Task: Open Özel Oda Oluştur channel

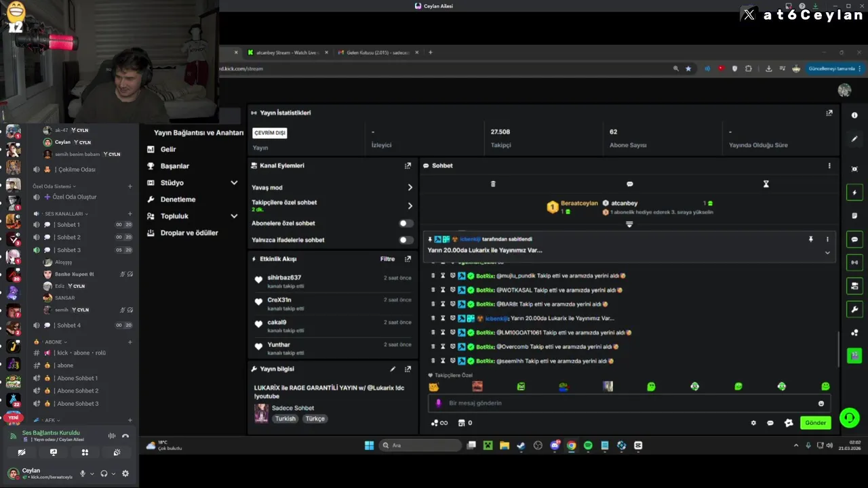Action: 75,197
